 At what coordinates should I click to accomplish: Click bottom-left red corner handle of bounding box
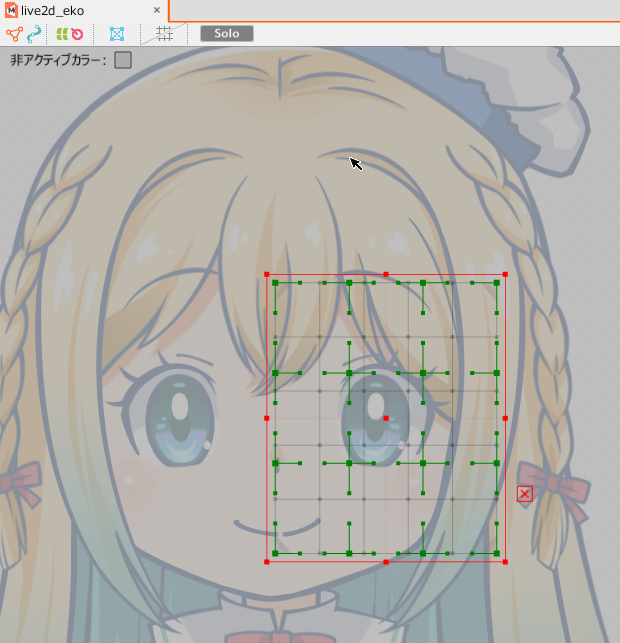pyautogui.click(x=267, y=562)
